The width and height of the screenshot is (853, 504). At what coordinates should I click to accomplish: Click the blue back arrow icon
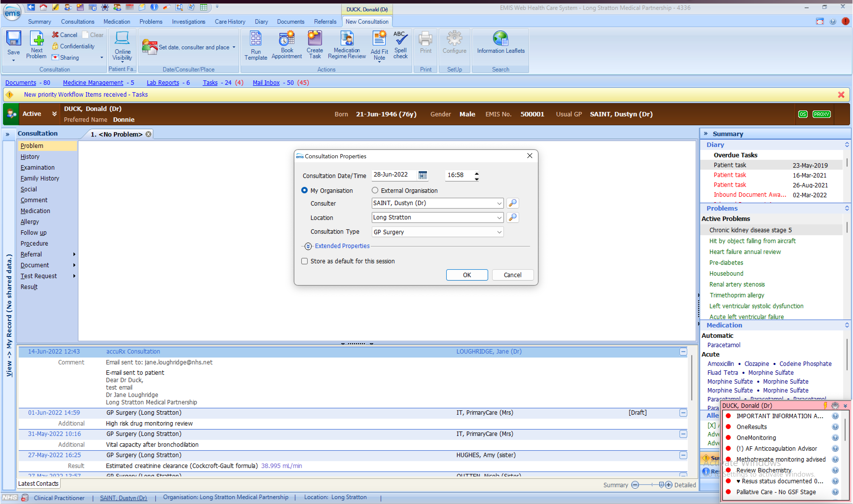[x=31, y=7]
